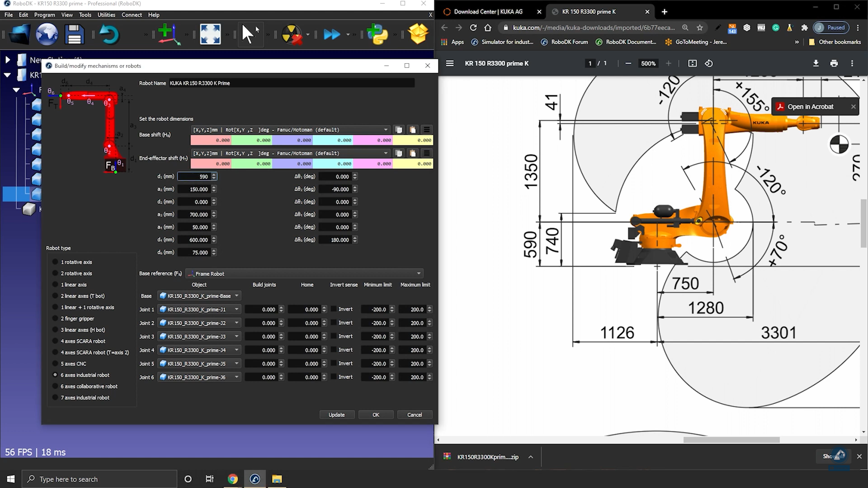The height and width of the screenshot is (488, 868).
Task: Click the Add reference frame icon
Action: coord(169,34)
